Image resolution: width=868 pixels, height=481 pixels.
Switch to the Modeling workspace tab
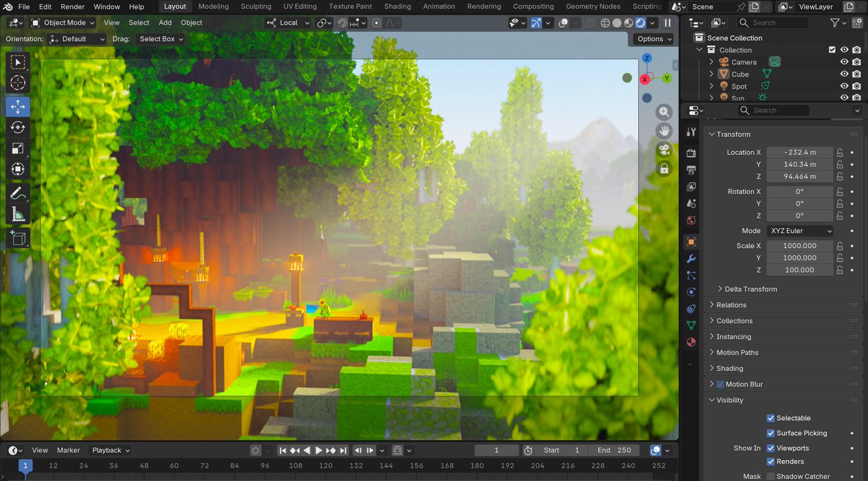[x=213, y=7]
